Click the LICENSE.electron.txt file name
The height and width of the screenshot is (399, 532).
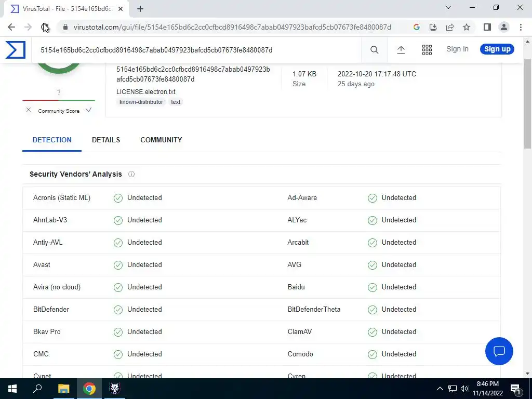tap(146, 92)
